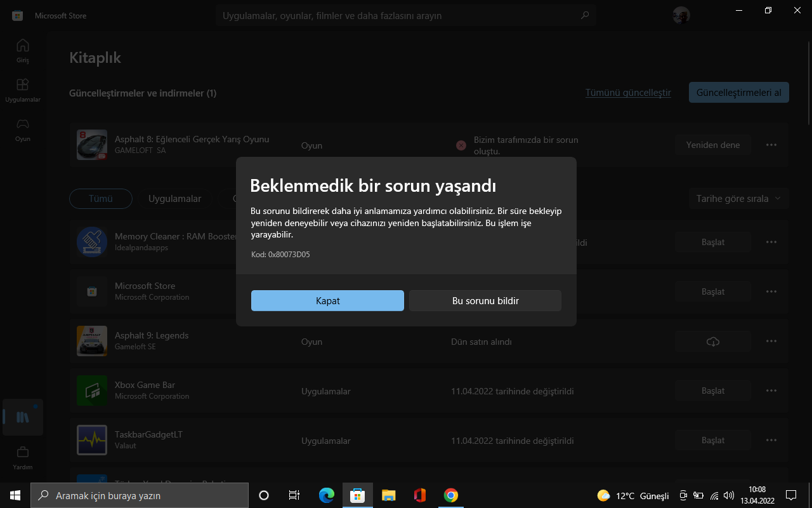The height and width of the screenshot is (508, 812).
Task: Click Güncelleştirmeleri al button
Action: coord(739,93)
